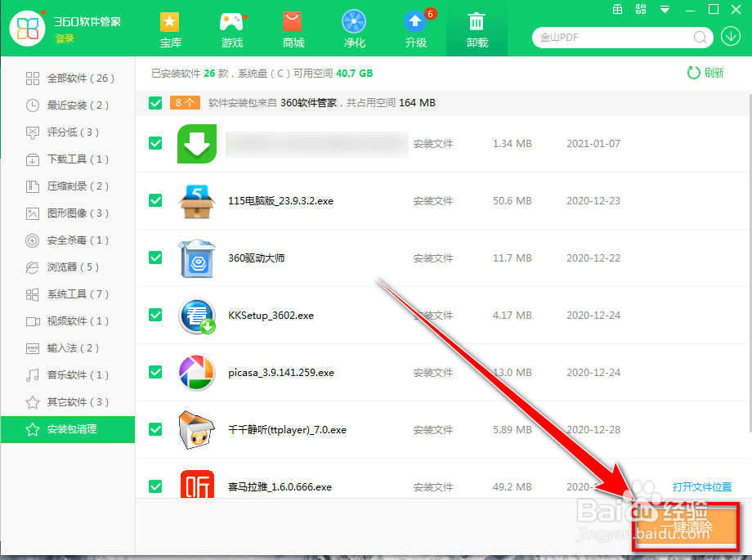The height and width of the screenshot is (560, 752).
Task: Click the gift box icon in title bar
Action: coord(617,10)
